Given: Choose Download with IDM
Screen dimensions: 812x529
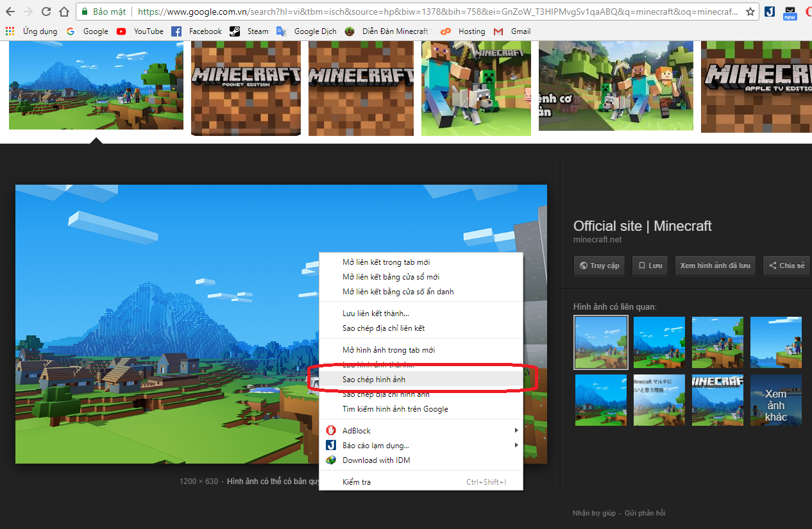Looking at the screenshot, I should 421,460.
